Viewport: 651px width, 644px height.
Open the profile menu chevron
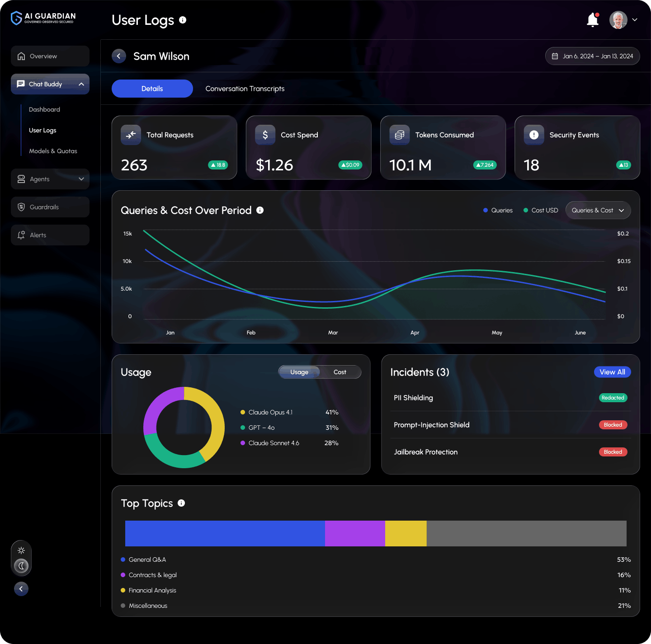point(635,20)
